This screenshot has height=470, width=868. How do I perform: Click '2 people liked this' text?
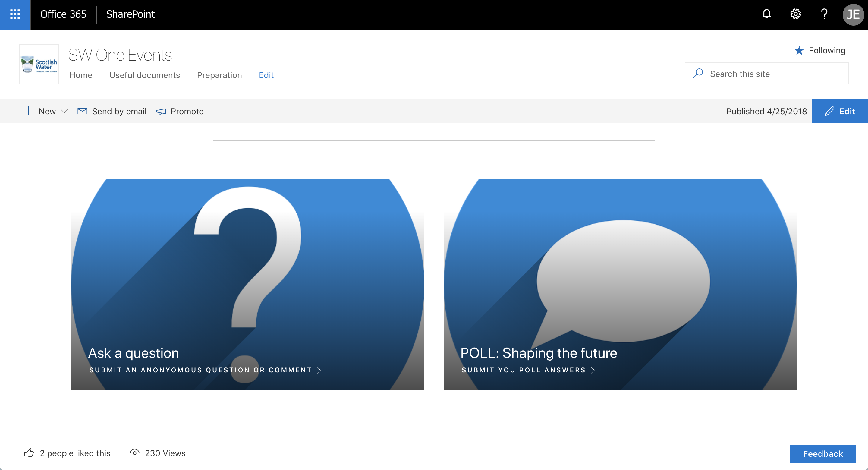click(75, 453)
